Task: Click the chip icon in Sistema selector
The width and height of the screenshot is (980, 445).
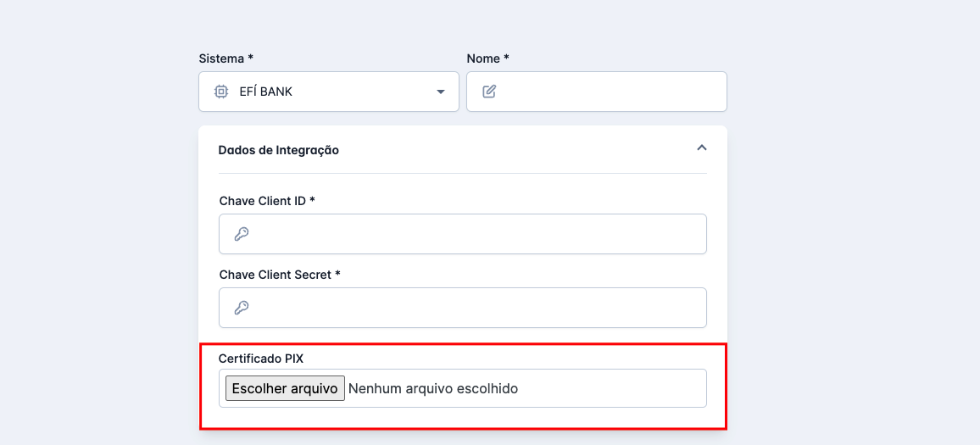Action: tap(220, 92)
